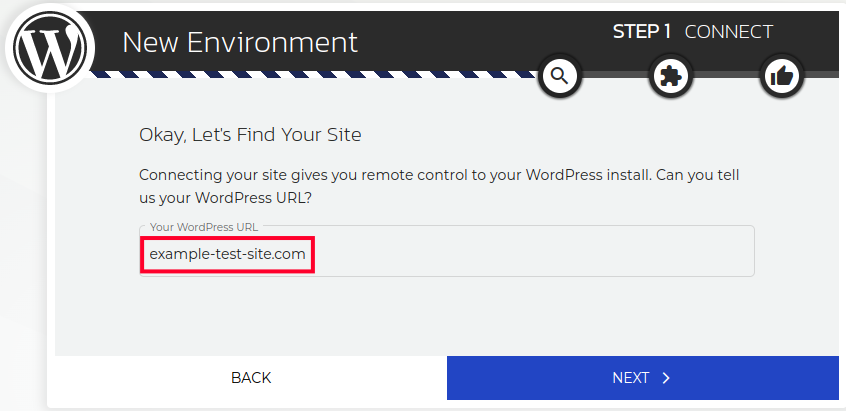
Task: Click the CONNECT step label
Action: [728, 32]
